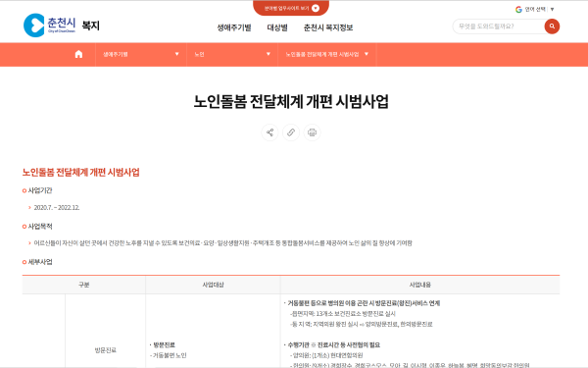Expand 분야별 업무사이트 보기 arrow icon
This screenshot has height=368, width=588.
tap(316, 8)
